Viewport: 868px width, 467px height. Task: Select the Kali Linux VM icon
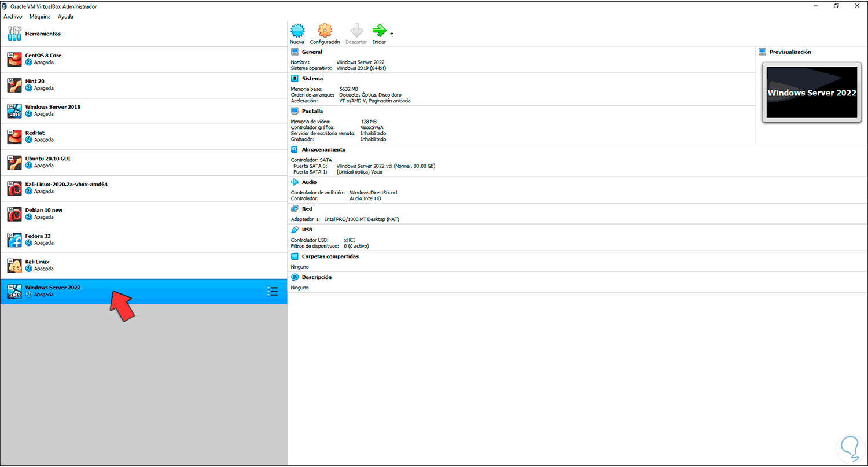click(14, 266)
